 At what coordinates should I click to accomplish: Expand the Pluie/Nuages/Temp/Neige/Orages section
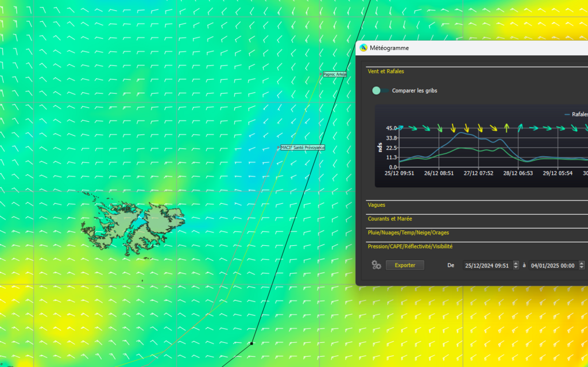point(408,233)
